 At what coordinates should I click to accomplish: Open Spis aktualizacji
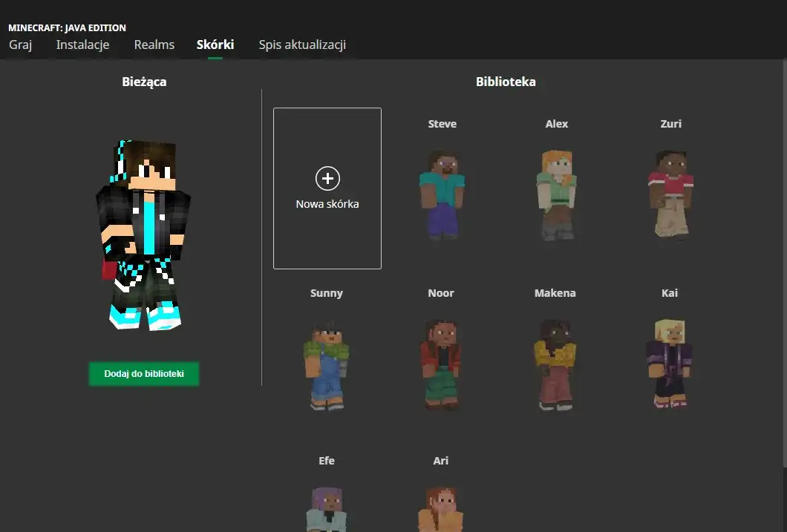click(302, 45)
